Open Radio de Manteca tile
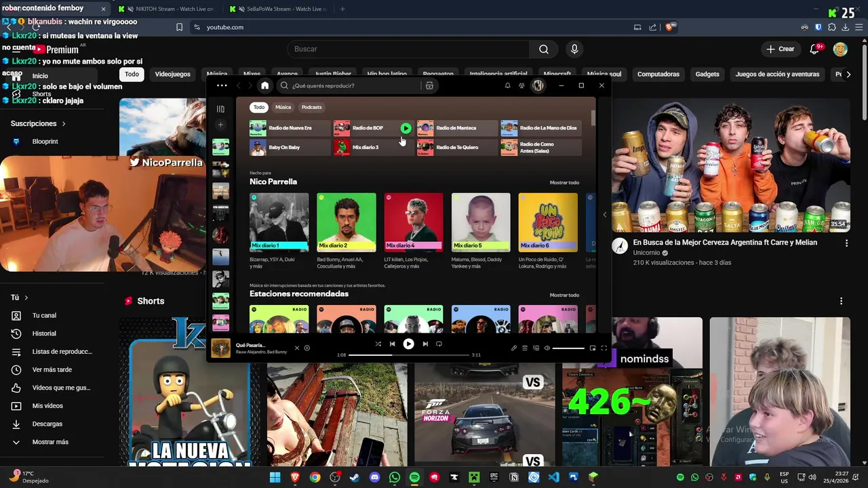This screenshot has width=868, height=488. click(x=457, y=128)
